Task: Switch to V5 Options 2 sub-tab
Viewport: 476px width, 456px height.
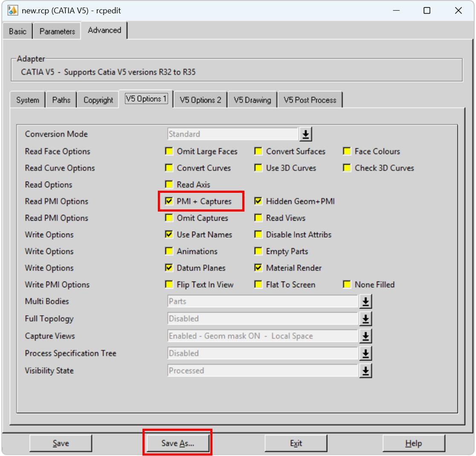Action: 200,100
